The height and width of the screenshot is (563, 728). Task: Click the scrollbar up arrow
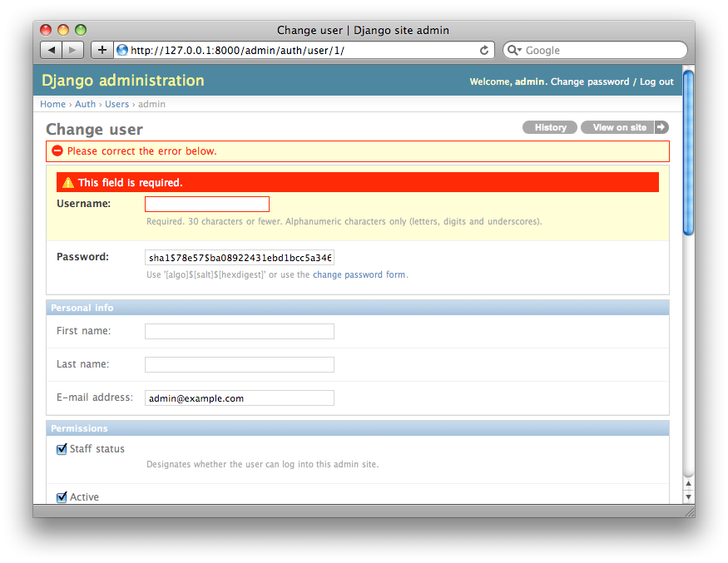click(689, 484)
